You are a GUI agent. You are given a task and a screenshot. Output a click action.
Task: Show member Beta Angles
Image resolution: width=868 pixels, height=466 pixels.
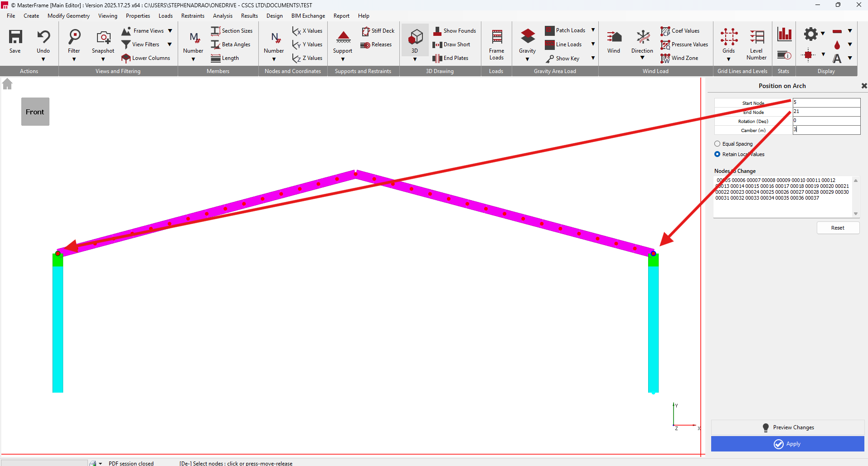[231, 44]
